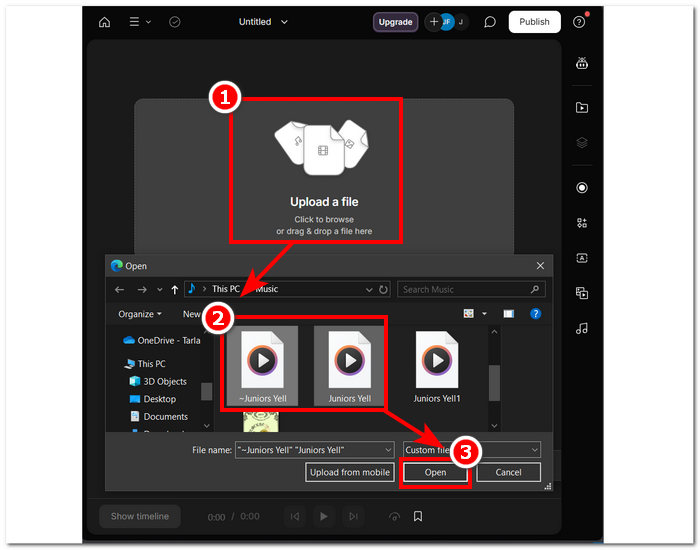
Task: Open the Organize menu
Action: [140, 314]
